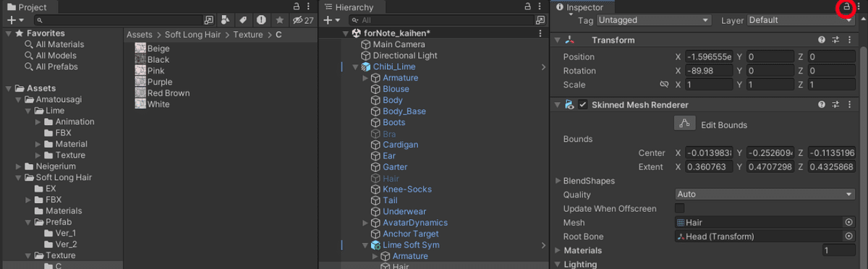Open the Hierarchy panel three-dot options menu
This screenshot has height=269, width=868.
coord(540,7)
